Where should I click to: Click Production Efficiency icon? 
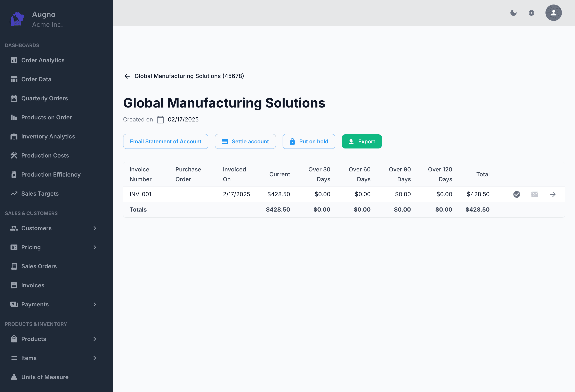14,174
